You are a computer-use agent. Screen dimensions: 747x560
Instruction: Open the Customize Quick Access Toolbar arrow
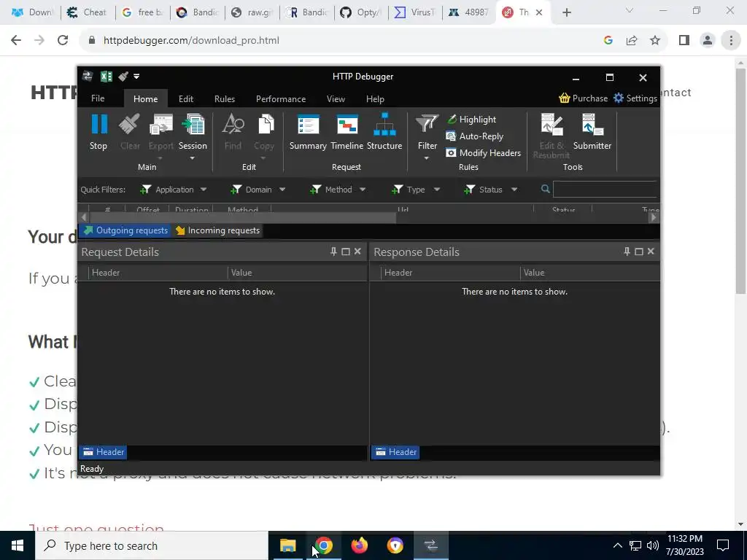(136, 76)
